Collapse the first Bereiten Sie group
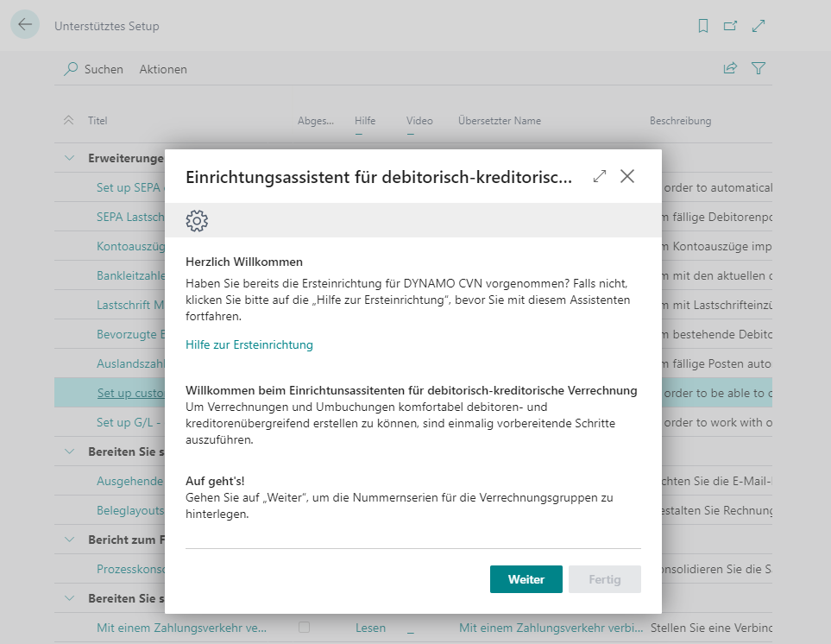 (x=69, y=451)
